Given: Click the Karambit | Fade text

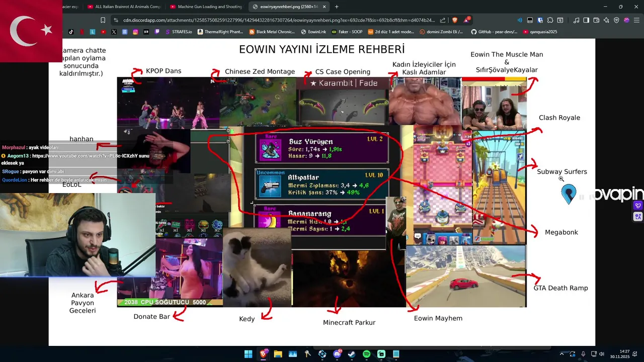Looking at the screenshot, I should tap(344, 83).
